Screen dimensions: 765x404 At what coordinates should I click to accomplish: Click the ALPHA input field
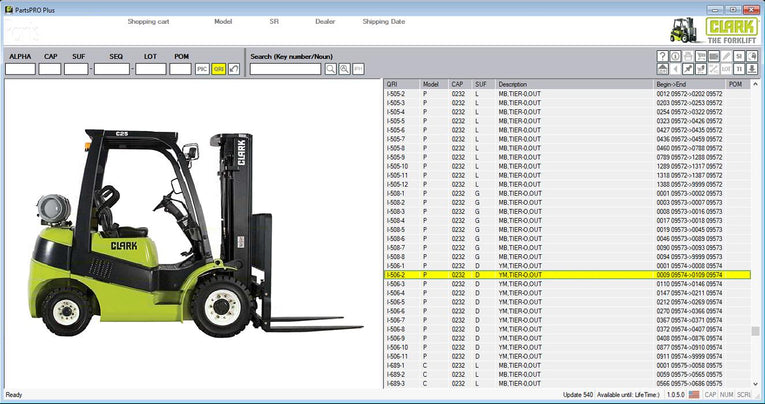20,69
